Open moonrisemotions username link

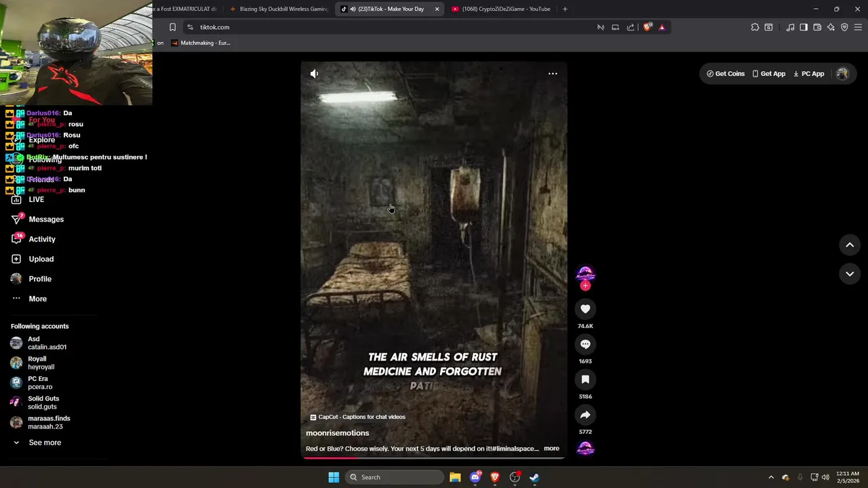pos(338,433)
